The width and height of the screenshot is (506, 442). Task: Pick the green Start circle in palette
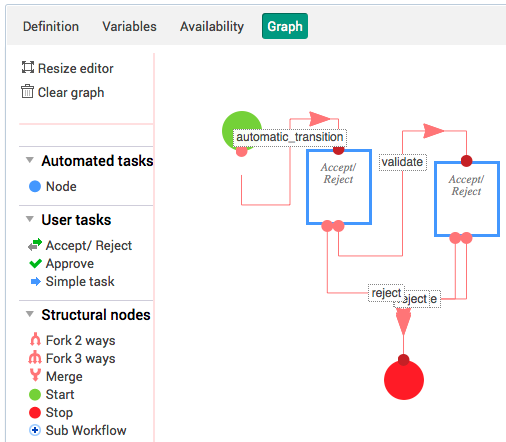tap(35, 394)
